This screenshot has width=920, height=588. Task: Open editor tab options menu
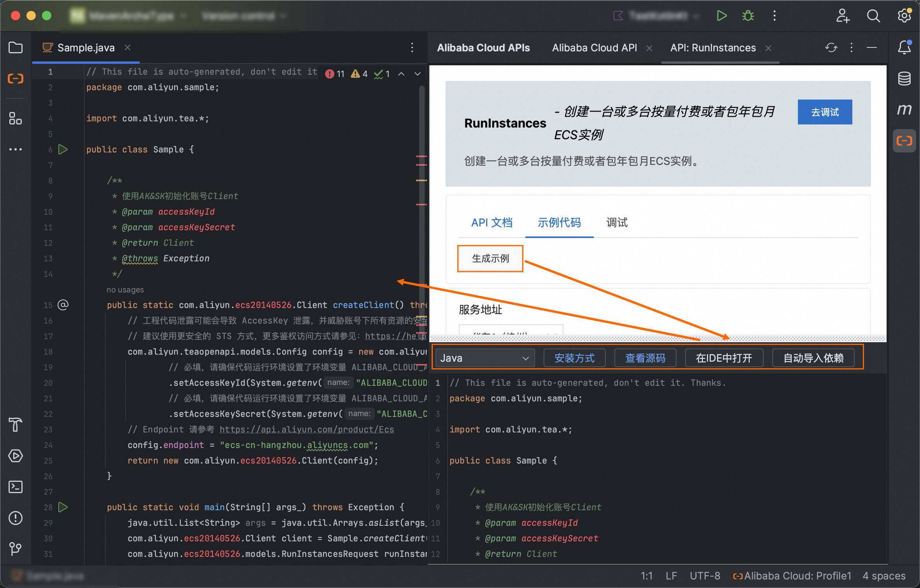point(412,48)
